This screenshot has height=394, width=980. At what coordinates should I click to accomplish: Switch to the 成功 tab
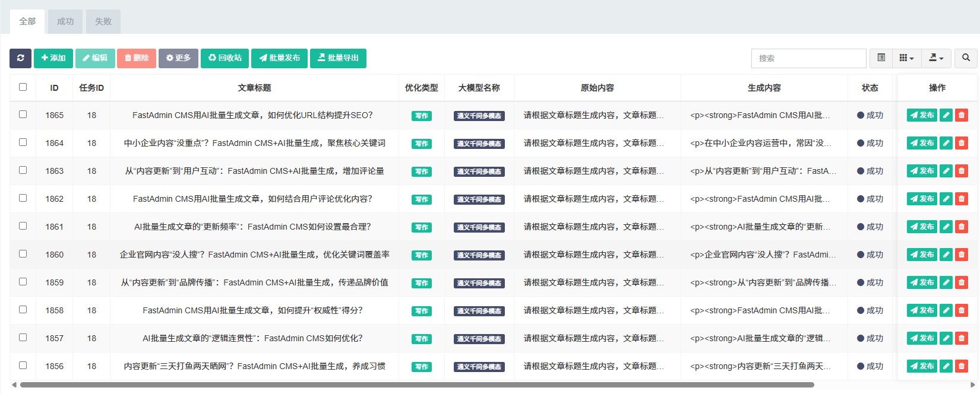[65, 21]
